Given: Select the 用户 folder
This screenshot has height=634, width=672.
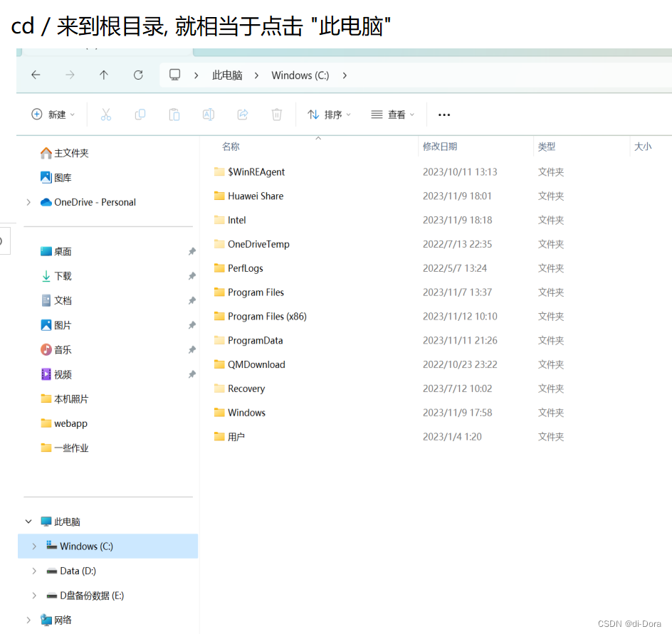Looking at the screenshot, I should pyautogui.click(x=229, y=436).
